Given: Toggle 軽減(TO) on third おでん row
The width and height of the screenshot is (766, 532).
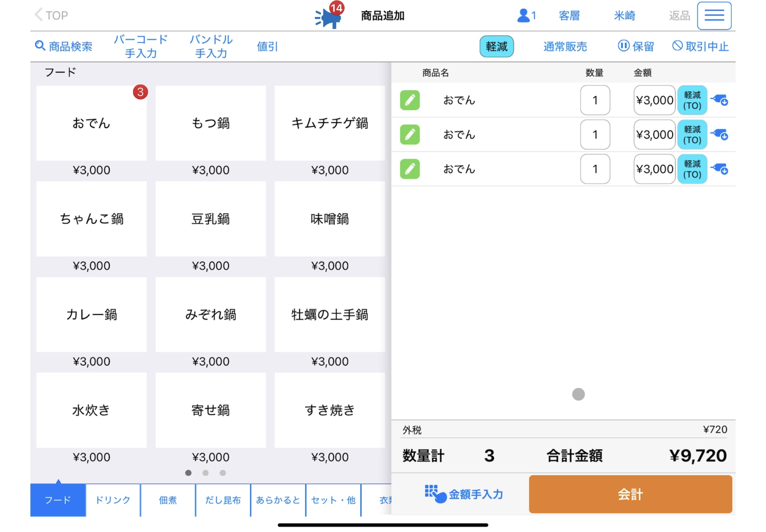Looking at the screenshot, I should point(691,169).
